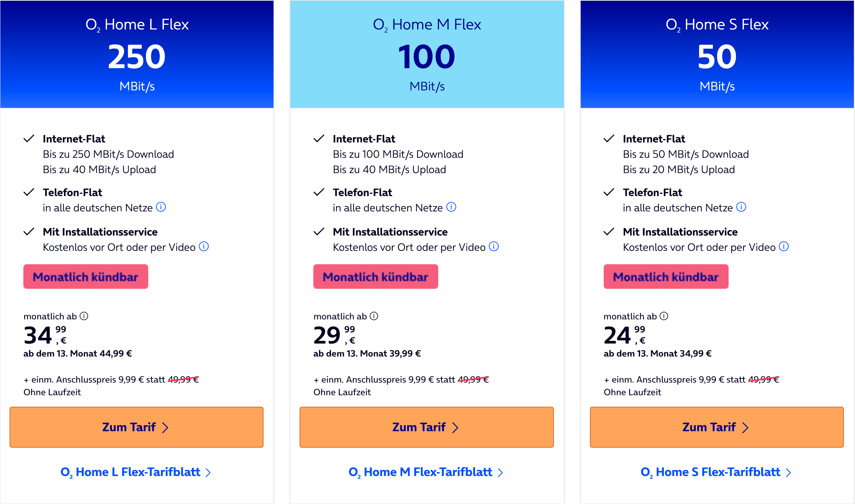Open Installationsservice info icon in M Flex card
The height and width of the screenshot is (504, 855).
[x=494, y=246]
